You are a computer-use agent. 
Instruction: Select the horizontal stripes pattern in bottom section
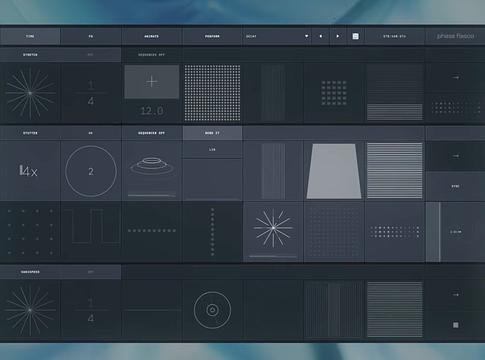(395, 310)
